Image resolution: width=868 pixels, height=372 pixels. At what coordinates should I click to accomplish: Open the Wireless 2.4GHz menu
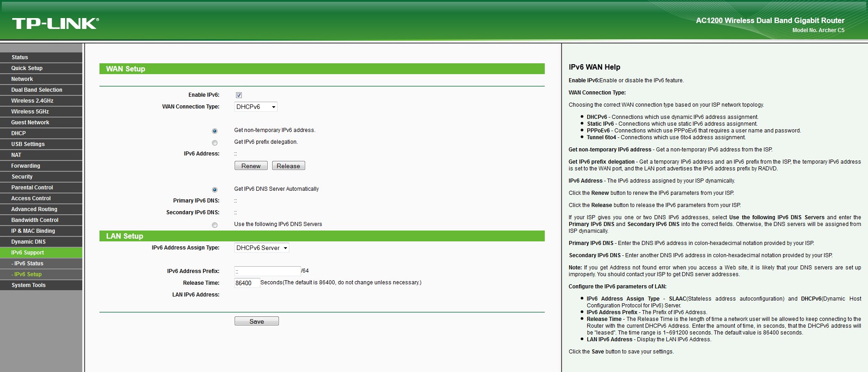(x=41, y=101)
